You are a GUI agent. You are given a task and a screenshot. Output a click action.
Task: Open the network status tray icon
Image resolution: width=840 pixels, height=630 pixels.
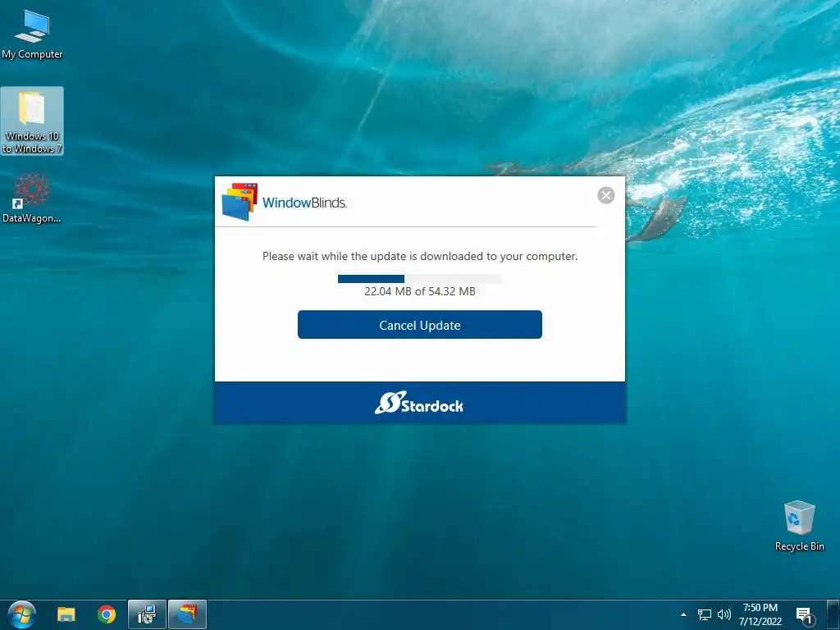(x=705, y=614)
